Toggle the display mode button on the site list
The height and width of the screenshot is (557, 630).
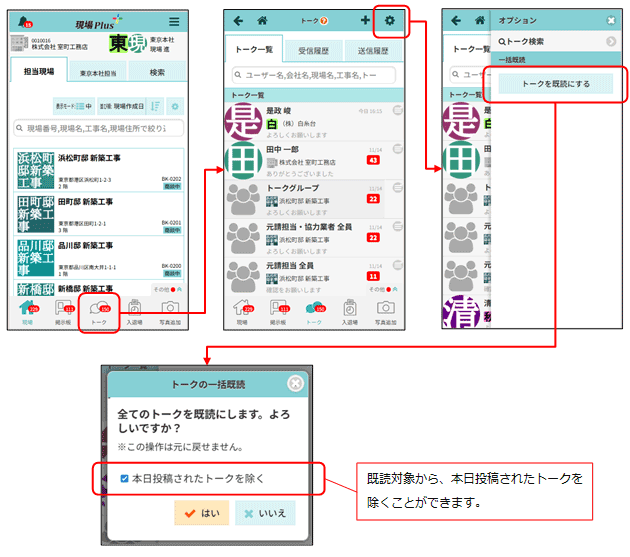pyautogui.click(x=73, y=105)
